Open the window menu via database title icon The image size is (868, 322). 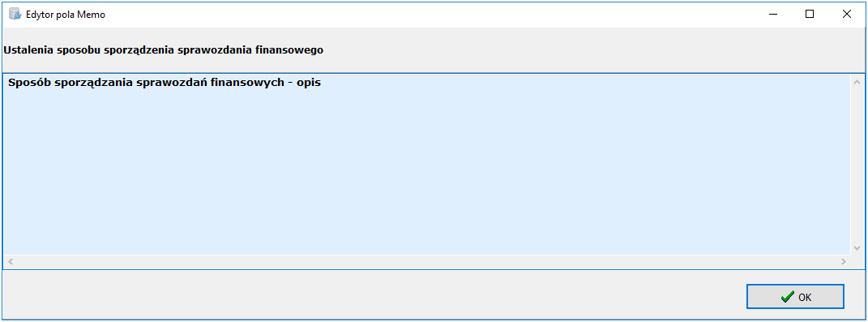coord(15,14)
